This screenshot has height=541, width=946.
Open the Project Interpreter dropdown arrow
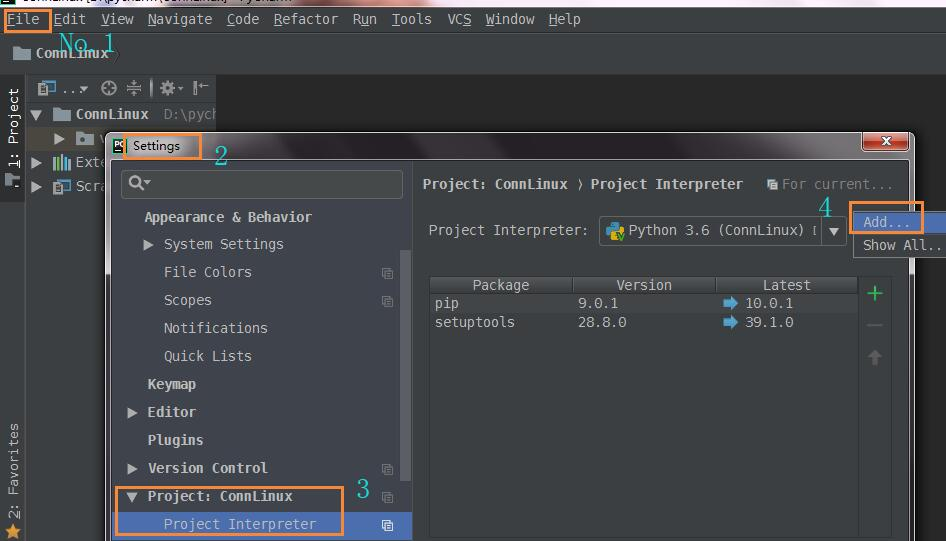coord(833,231)
